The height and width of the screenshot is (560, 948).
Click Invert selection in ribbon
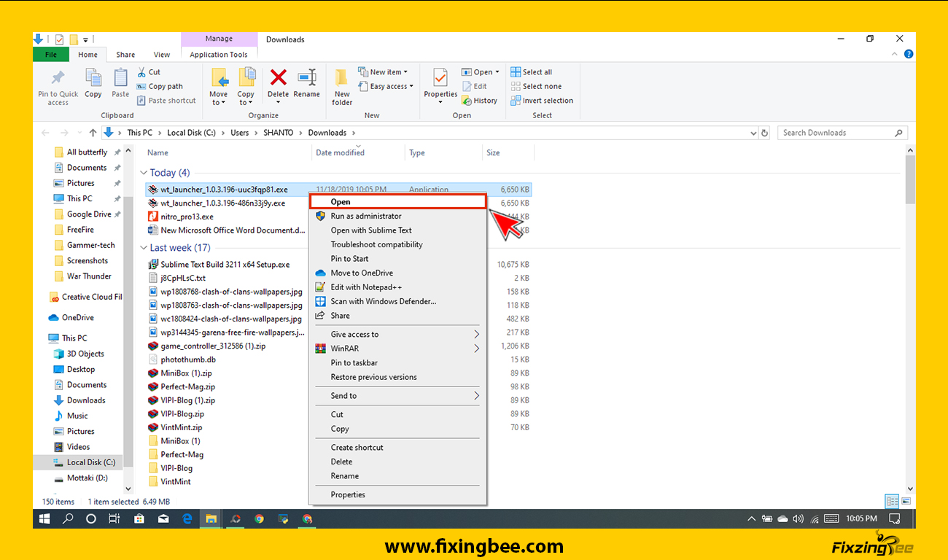pyautogui.click(x=542, y=101)
